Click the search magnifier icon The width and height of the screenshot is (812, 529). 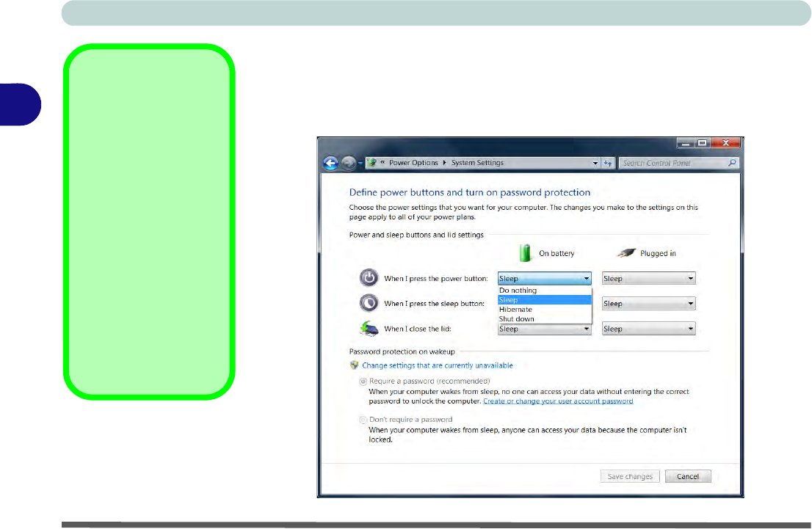(732, 163)
